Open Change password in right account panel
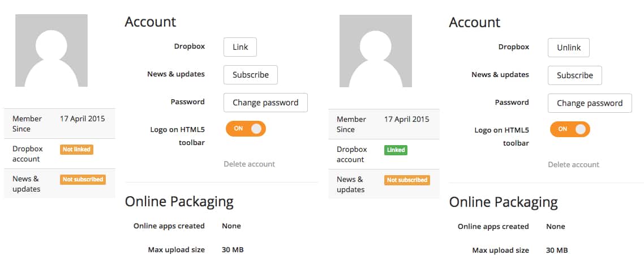The image size is (644, 263). (x=590, y=103)
